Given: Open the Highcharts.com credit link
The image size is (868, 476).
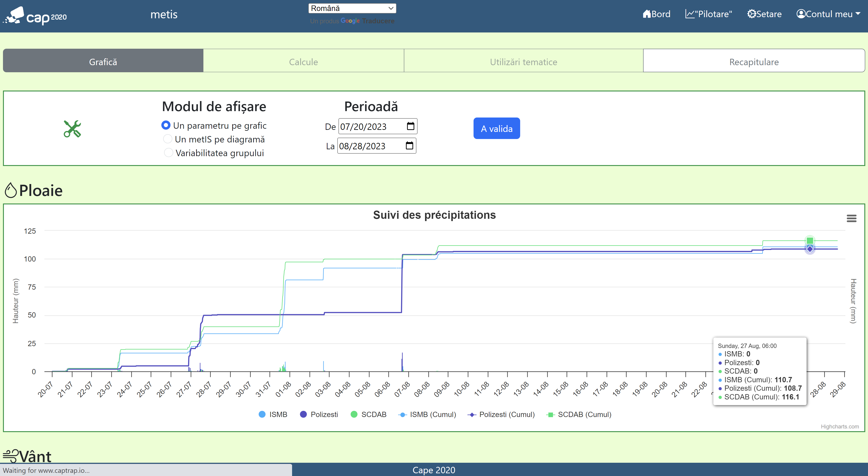Looking at the screenshot, I should 839,426.
